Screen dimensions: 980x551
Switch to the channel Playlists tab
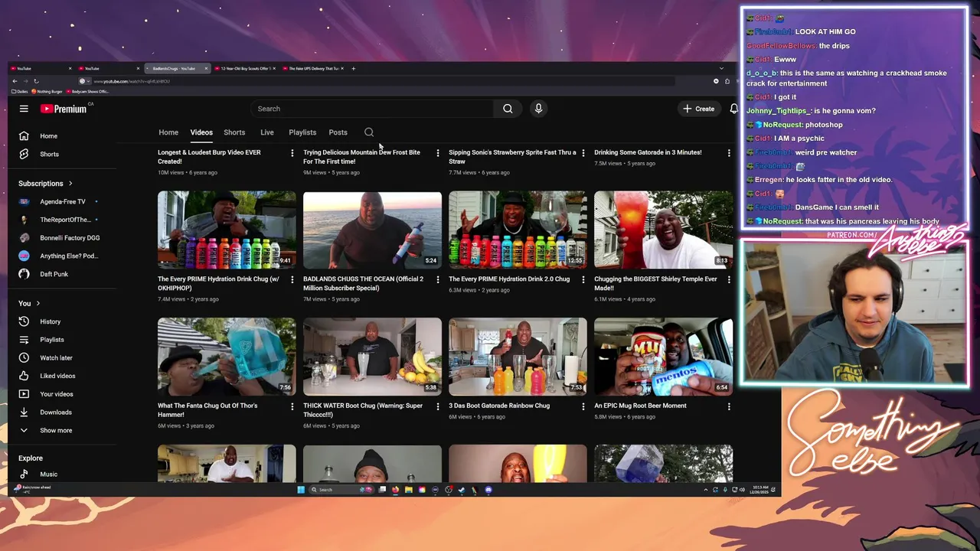click(302, 132)
